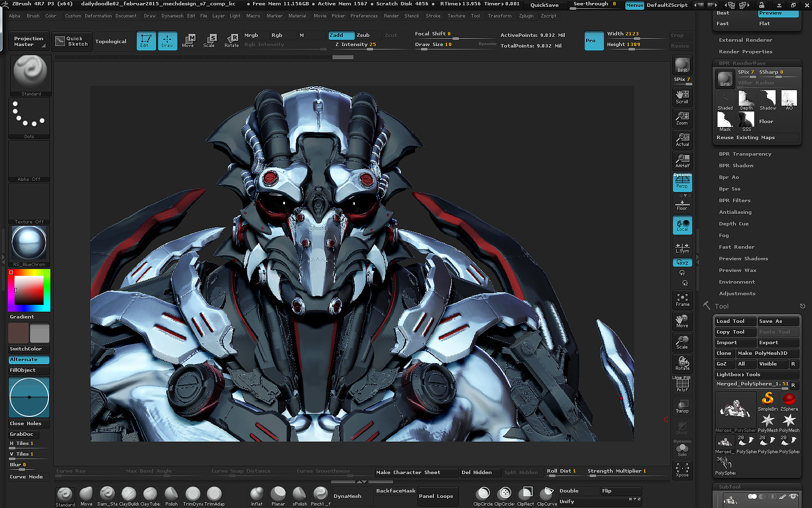Viewport: 812px width, 508px height.
Task: Open the Transform menu
Action: tap(499, 16)
